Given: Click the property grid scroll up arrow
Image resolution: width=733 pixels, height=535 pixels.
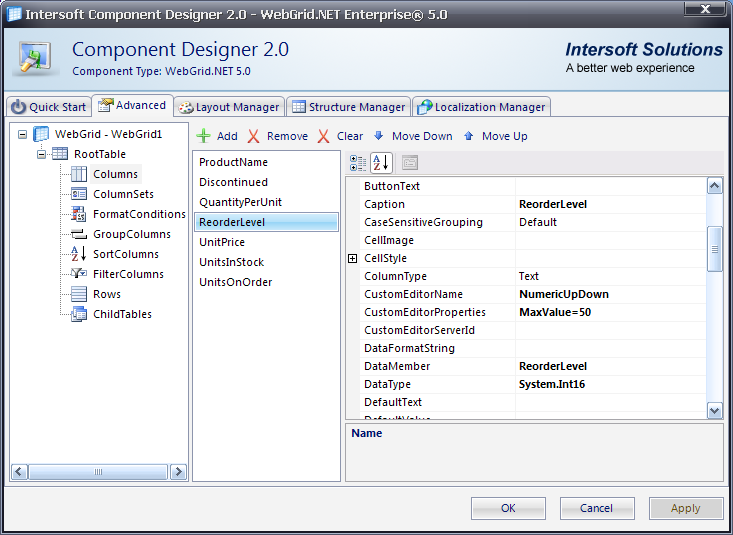Looking at the screenshot, I should 714,186.
